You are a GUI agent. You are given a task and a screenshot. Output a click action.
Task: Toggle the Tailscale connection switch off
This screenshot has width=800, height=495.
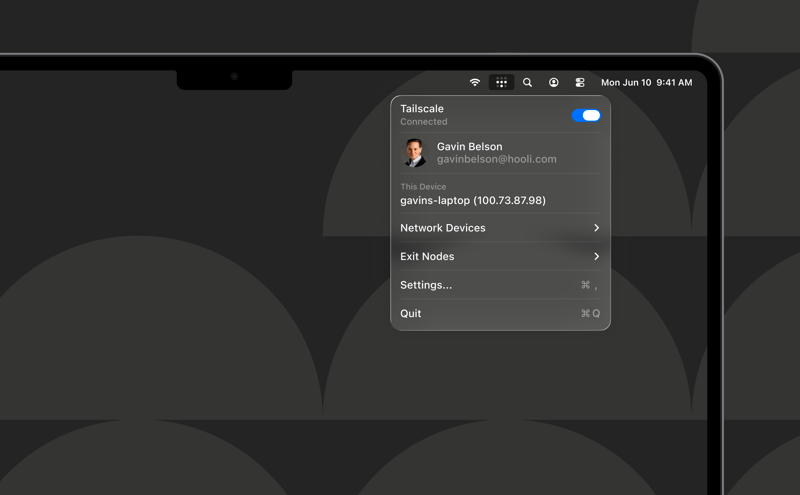586,115
